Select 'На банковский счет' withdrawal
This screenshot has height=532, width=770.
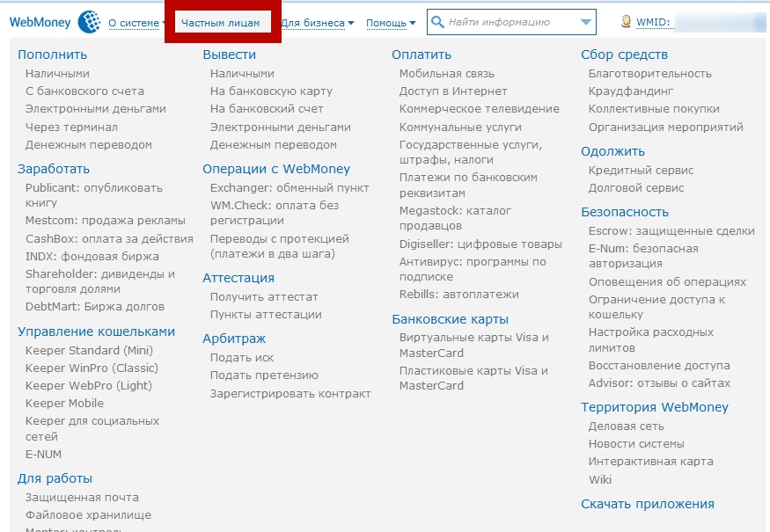point(267,109)
